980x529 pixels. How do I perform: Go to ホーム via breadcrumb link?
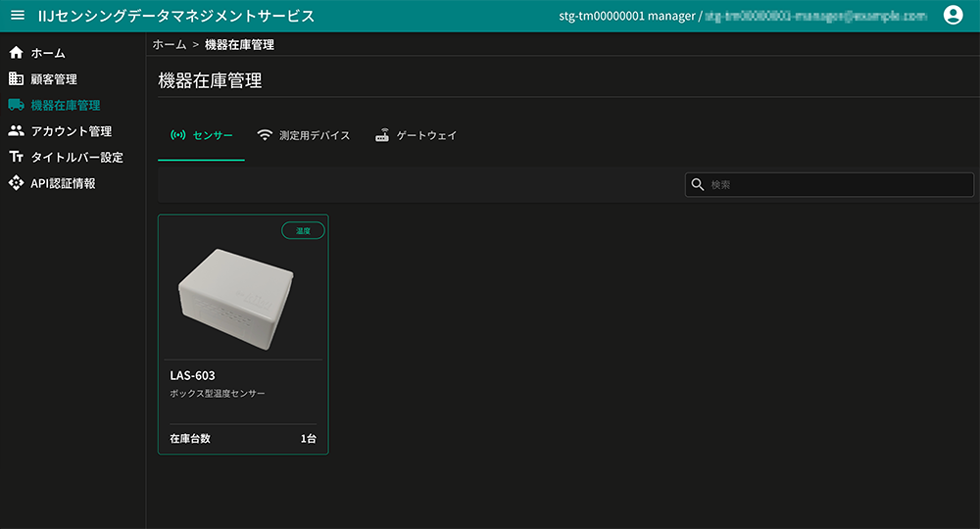click(170, 44)
